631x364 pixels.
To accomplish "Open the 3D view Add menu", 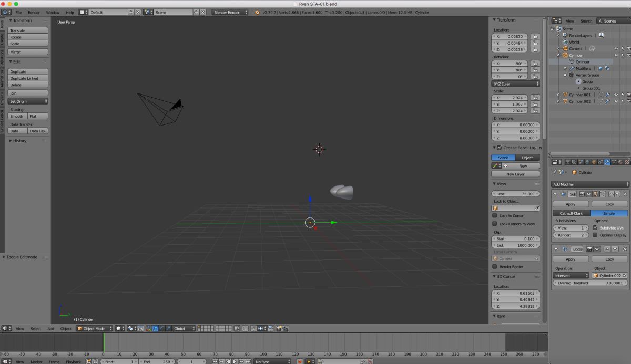I will [x=50, y=328].
